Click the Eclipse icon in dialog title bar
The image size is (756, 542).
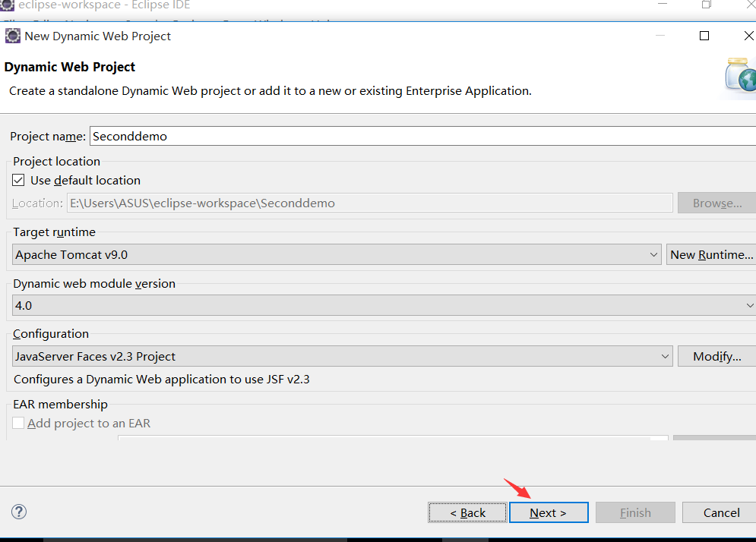(12, 36)
